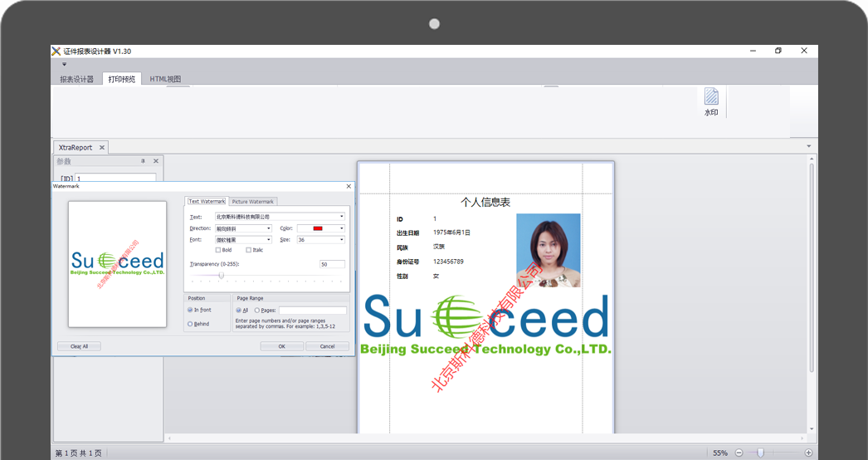Click the 水印 watermark ribbon icon
Viewport: 868px width, 460px height.
click(711, 101)
